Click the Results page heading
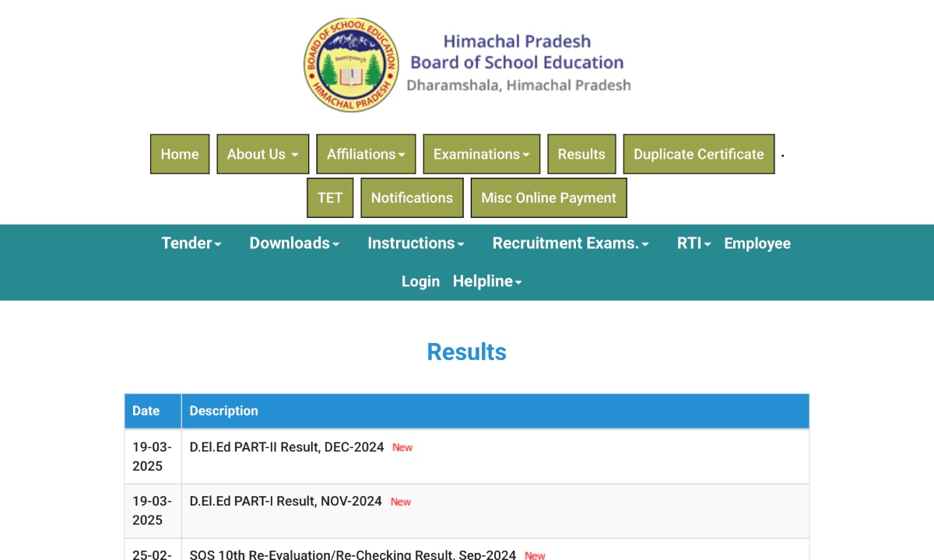Screen dimensions: 934x560 467,352
